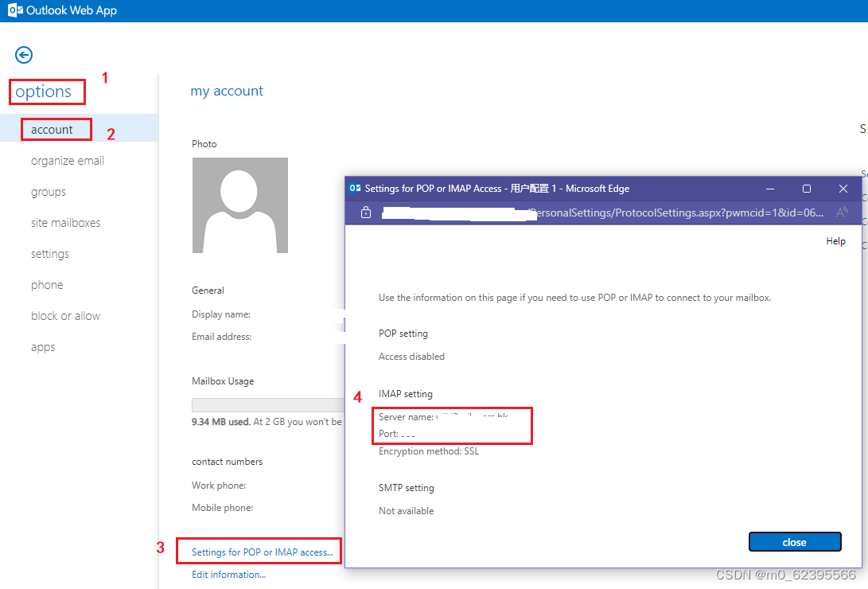
Task: Click the Display name label
Action: [x=221, y=314]
